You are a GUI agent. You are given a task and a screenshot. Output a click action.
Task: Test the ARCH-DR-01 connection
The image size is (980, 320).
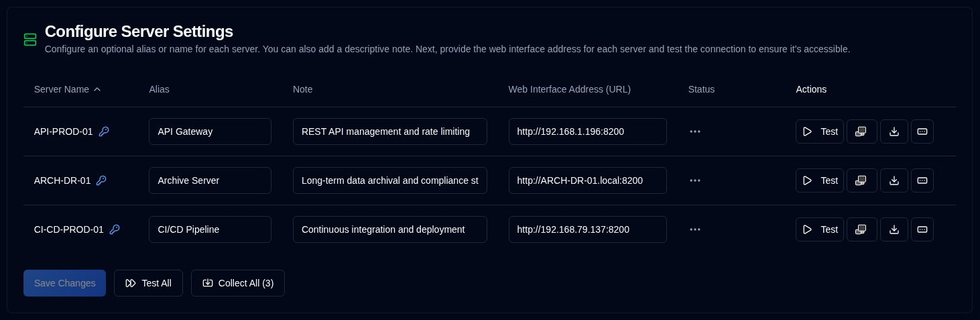[819, 180]
